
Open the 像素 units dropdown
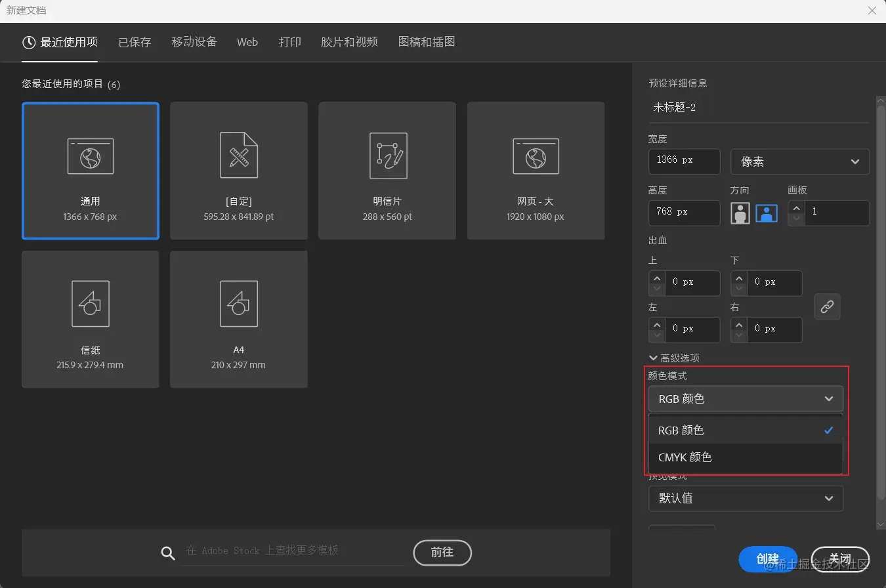(x=799, y=161)
